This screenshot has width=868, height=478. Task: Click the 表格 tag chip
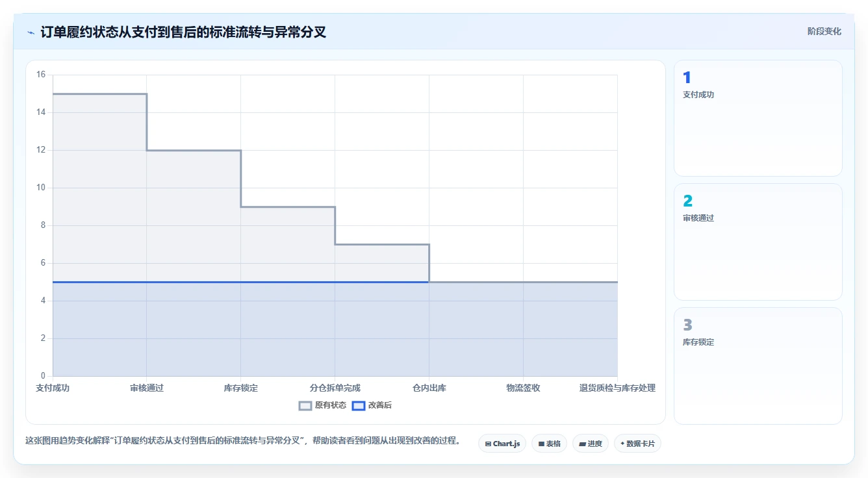[x=549, y=444]
